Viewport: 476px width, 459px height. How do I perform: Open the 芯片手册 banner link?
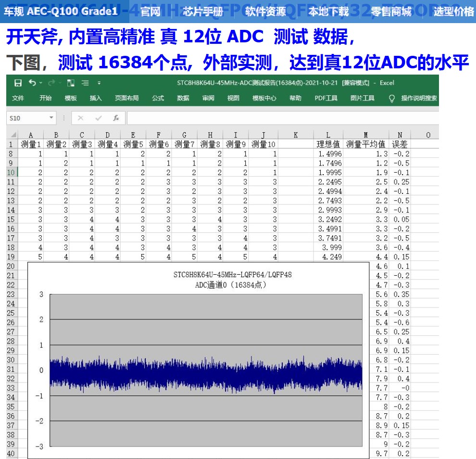click(x=203, y=12)
